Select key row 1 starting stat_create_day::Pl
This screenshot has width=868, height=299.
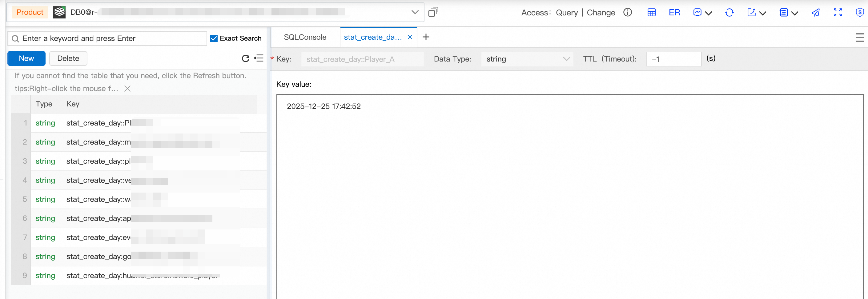[139, 123]
